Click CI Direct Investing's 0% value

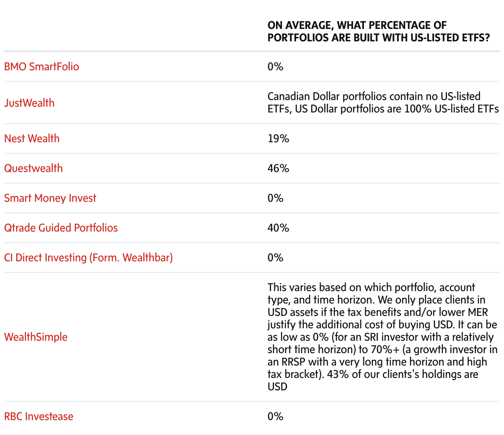[276, 258]
